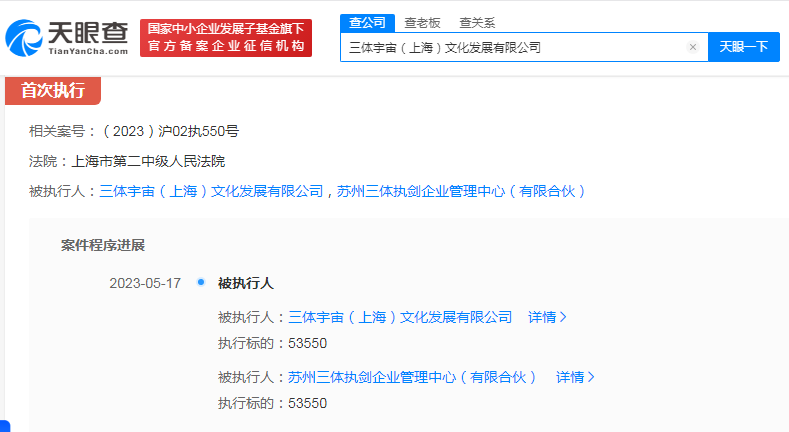Open 三体宇宙 company link in top 被执行人 line

click(211, 191)
